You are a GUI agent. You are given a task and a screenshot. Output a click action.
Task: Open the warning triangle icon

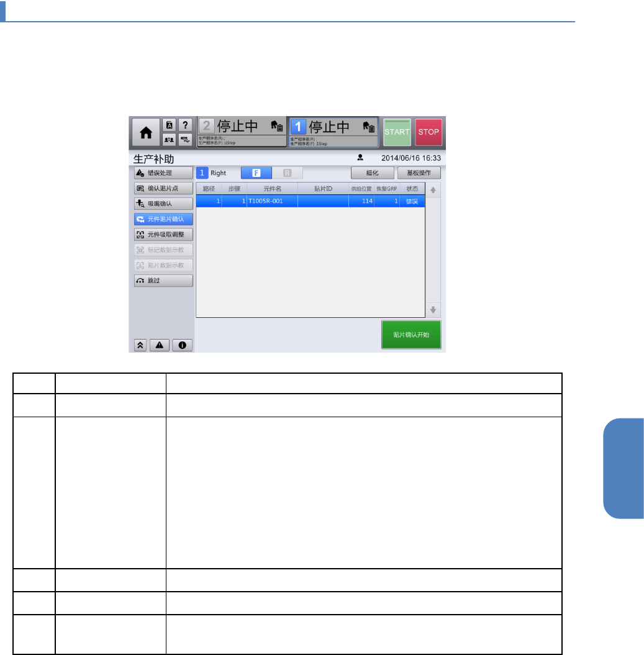(160, 345)
